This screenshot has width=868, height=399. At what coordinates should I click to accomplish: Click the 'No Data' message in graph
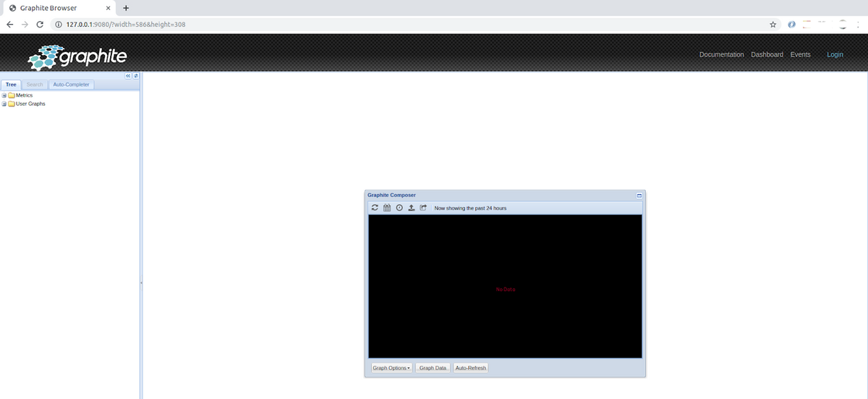pyautogui.click(x=506, y=290)
